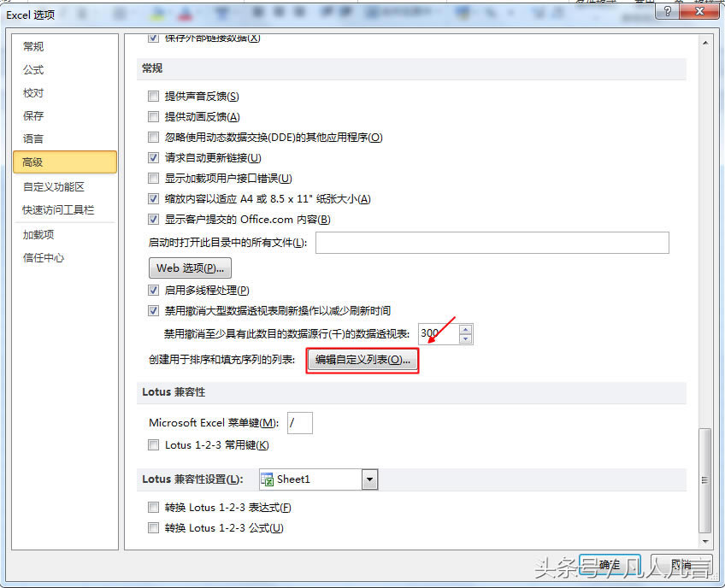
Task: Open Web 选项 dialog
Action: [x=190, y=268]
